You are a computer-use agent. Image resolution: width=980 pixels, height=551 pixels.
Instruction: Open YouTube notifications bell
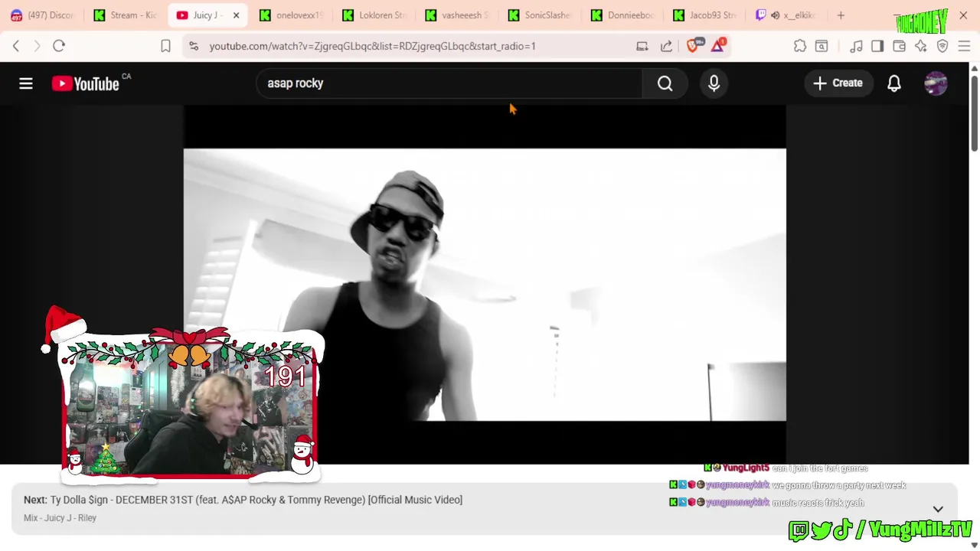tap(894, 83)
